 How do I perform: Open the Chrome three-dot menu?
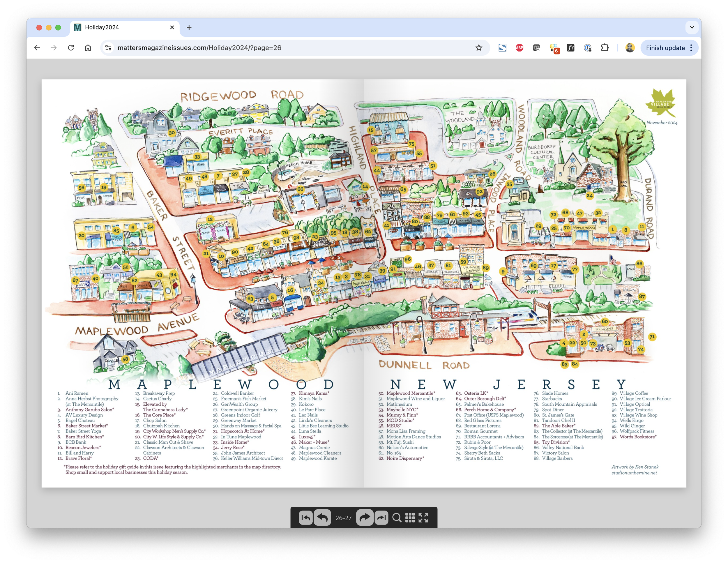(x=691, y=48)
